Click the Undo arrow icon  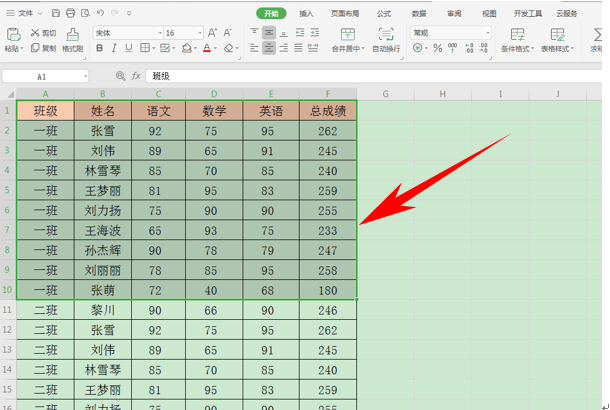pyautogui.click(x=100, y=13)
